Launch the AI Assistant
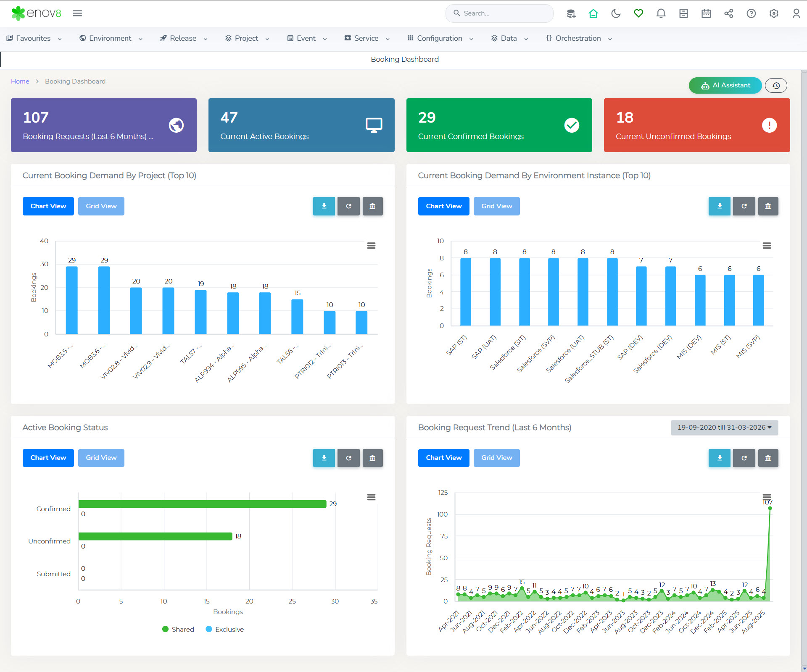The height and width of the screenshot is (672, 807). coord(725,85)
